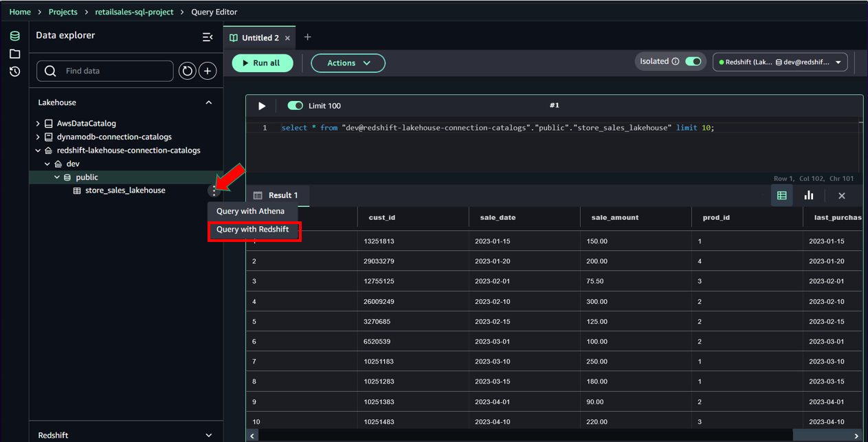Click the store_sales_lakehouse table icon

pyautogui.click(x=78, y=190)
